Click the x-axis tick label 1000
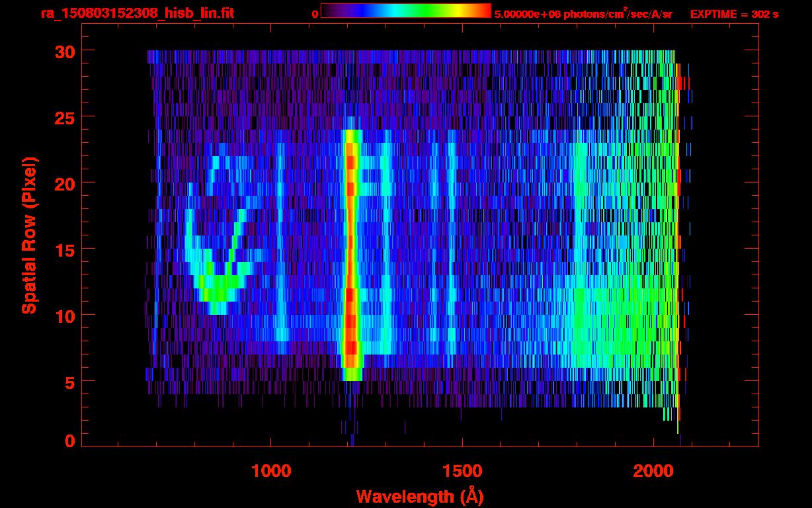 272,470
